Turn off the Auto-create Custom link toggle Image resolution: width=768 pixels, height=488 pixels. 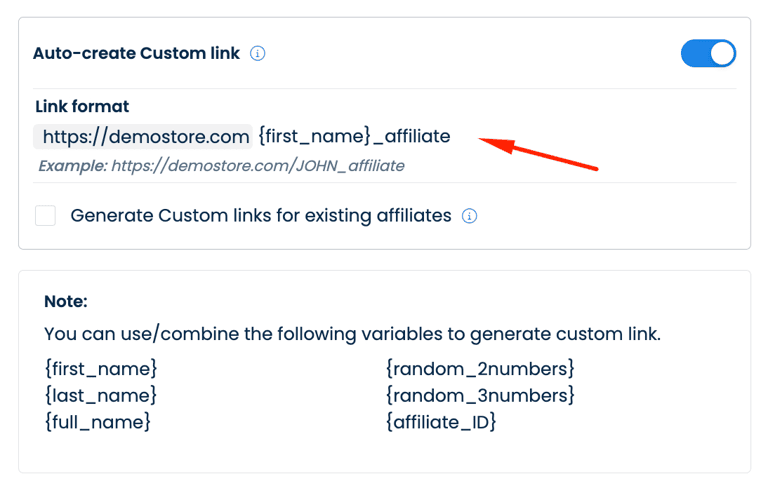click(x=708, y=54)
